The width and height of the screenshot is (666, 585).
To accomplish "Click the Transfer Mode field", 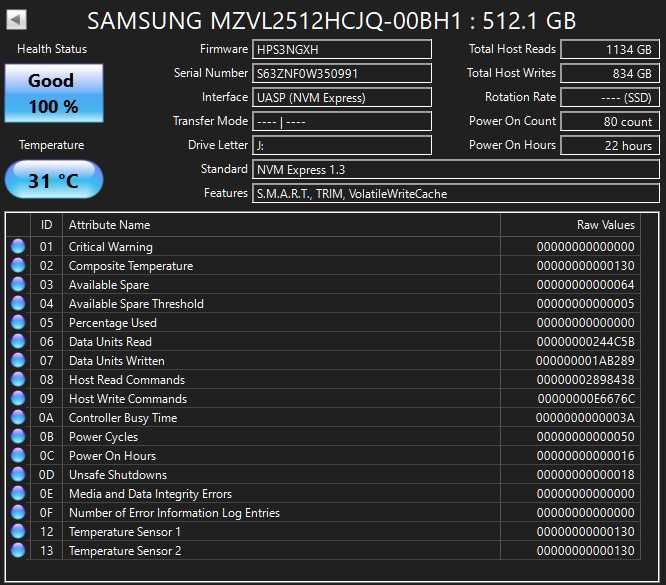I will (x=342, y=122).
